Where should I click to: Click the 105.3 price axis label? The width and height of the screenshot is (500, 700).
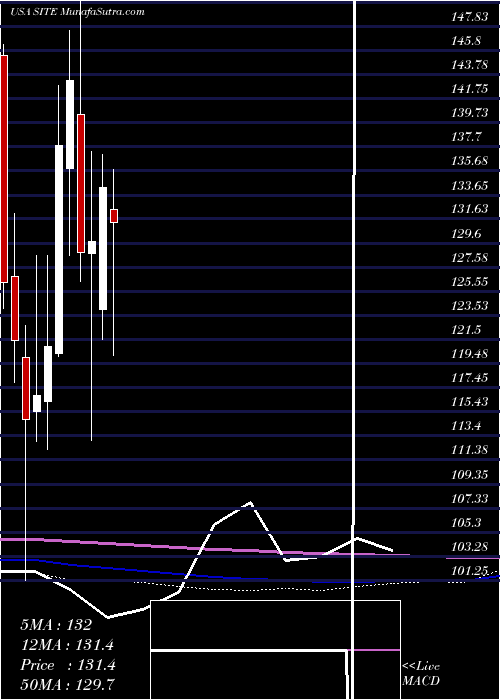click(466, 523)
